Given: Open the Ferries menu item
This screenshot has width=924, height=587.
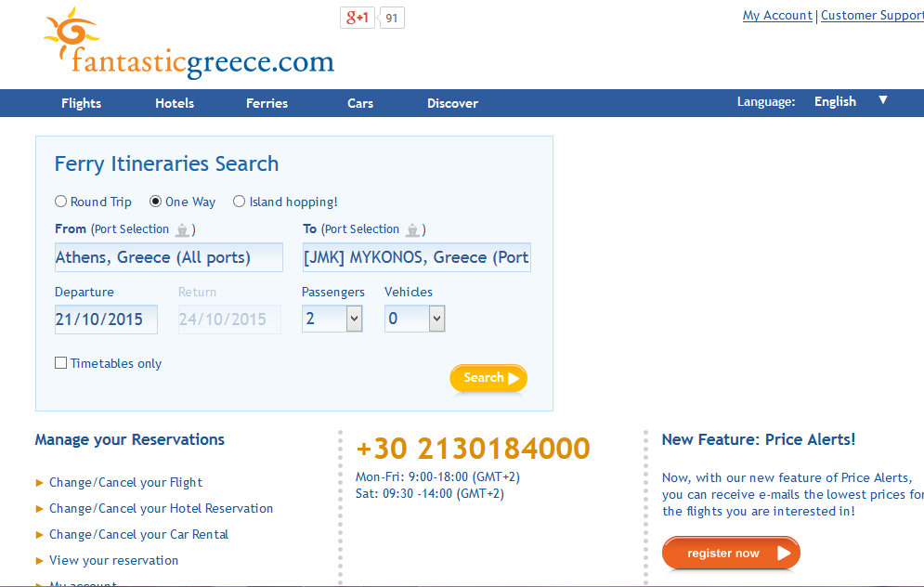Looking at the screenshot, I should (x=267, y=103).
